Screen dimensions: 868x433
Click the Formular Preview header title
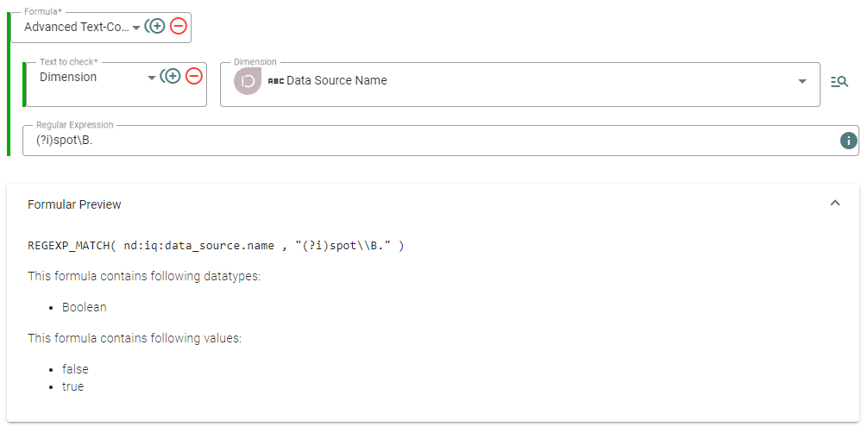(75, 204)
